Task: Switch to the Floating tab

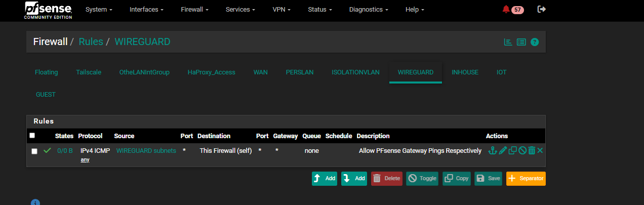Action: coord(47,72)
